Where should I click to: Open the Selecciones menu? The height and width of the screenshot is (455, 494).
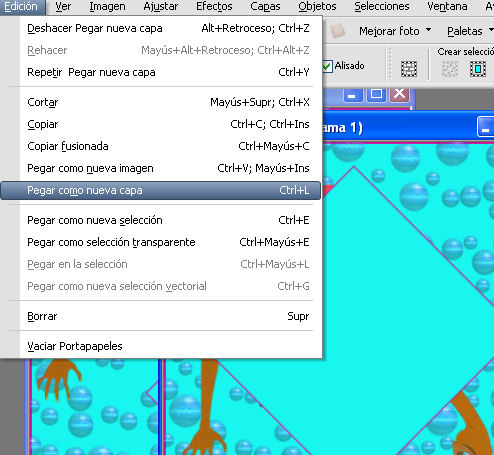tap(382, 6)
